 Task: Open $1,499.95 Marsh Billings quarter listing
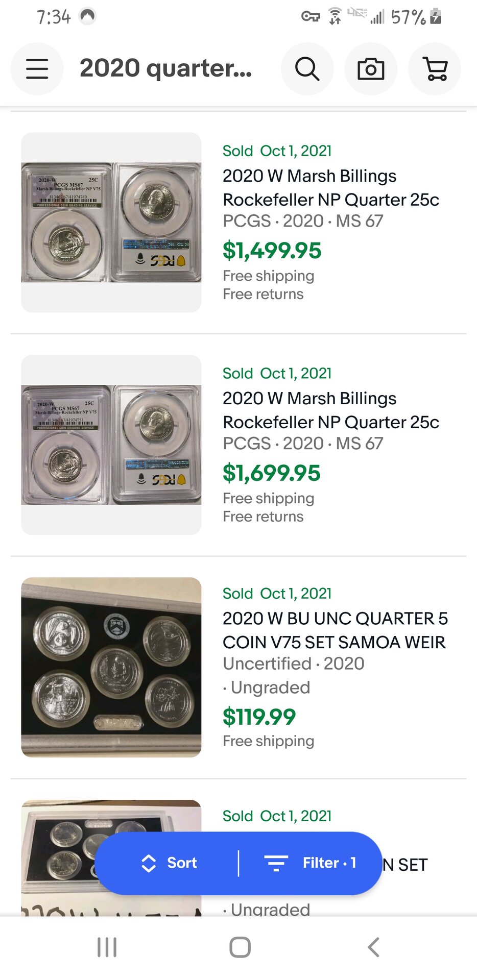click(x=330, y=187)
